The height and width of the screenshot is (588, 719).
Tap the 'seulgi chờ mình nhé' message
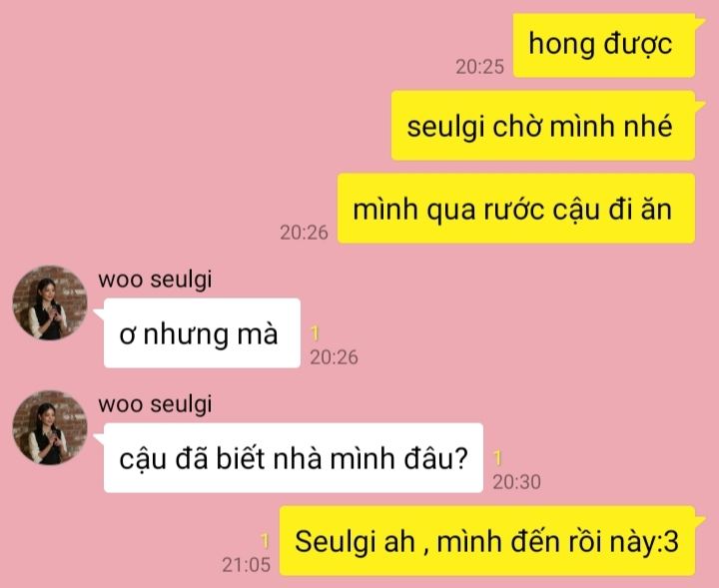point(543,126)
